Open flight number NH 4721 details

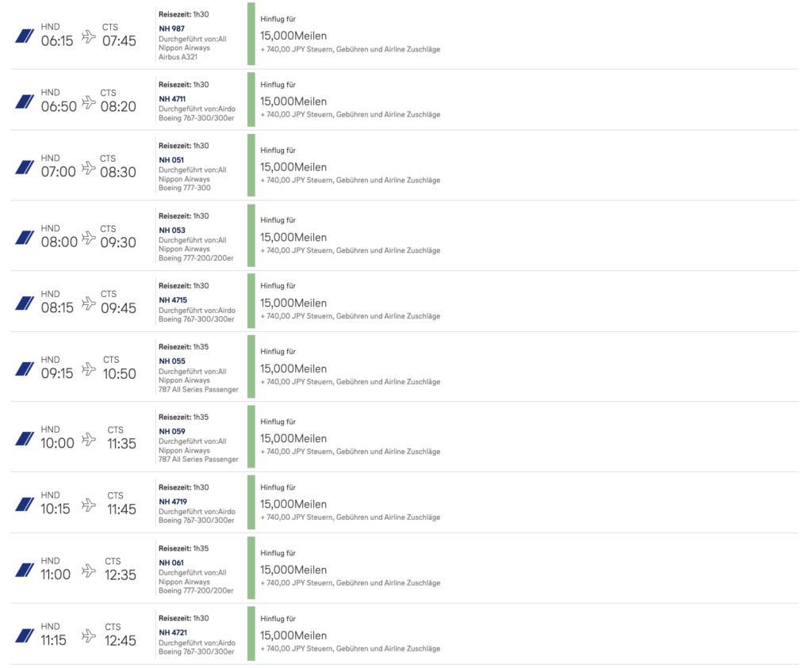(x=172, y=632)
